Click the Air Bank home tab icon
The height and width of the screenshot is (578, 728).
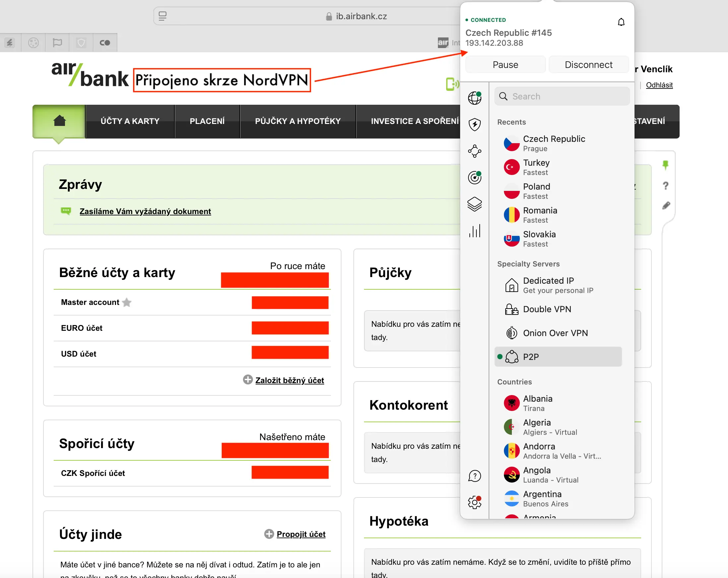point(59,121)
